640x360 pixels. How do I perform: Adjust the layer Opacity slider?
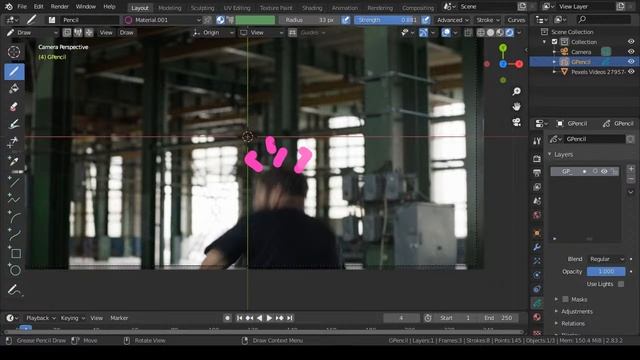(x=606, y=271)
